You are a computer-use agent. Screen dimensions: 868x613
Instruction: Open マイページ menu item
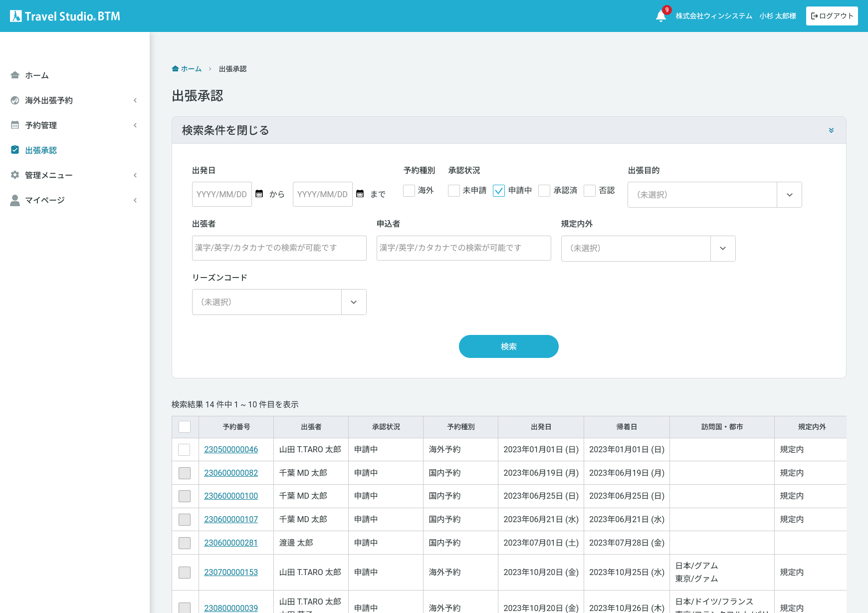pos(45,200)
